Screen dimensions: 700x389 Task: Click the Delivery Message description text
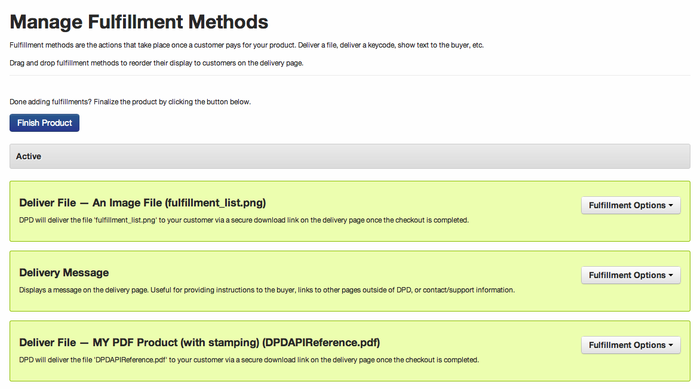pos(267,290)
